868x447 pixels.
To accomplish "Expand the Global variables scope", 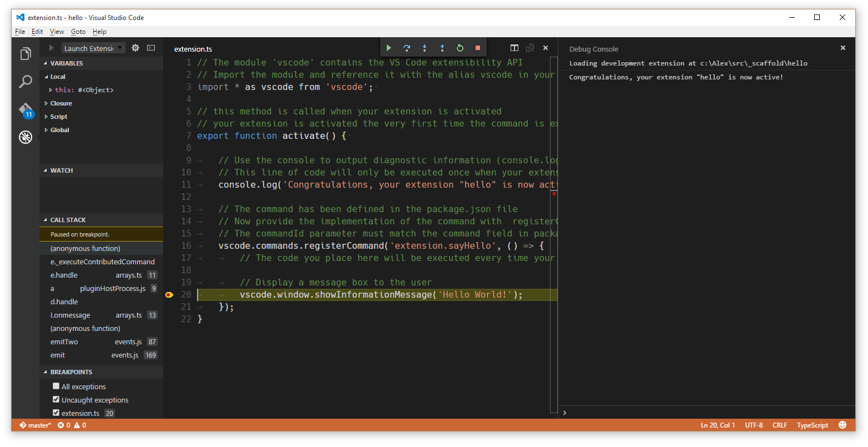I will pyautogui.click(x=59, y=130).
